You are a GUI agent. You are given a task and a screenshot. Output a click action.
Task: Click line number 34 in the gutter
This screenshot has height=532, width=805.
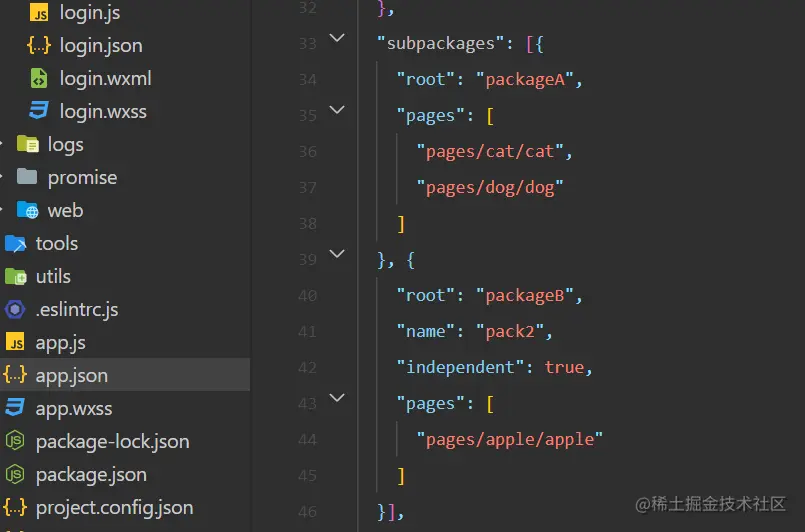[308, 80]
